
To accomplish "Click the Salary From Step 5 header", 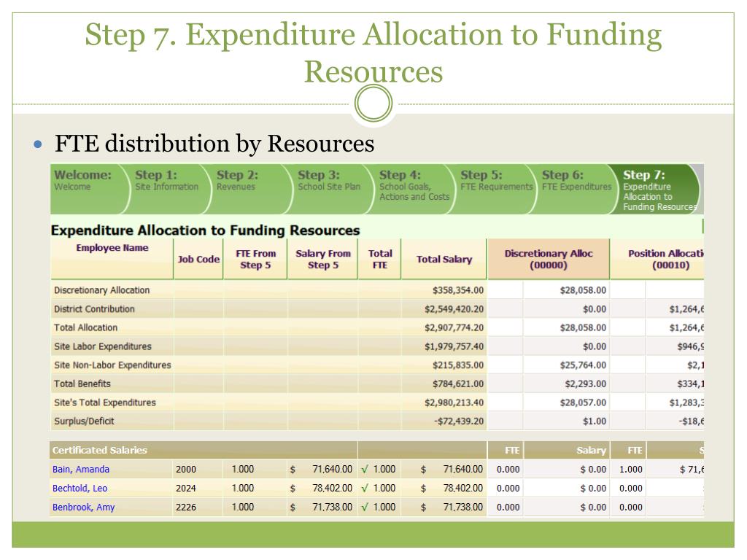I will (322, 259).
